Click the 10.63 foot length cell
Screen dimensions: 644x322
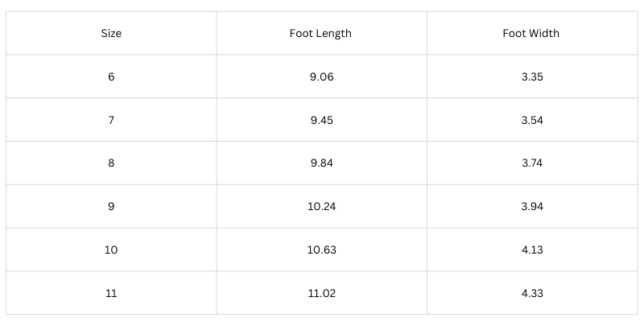pos(321,250)
